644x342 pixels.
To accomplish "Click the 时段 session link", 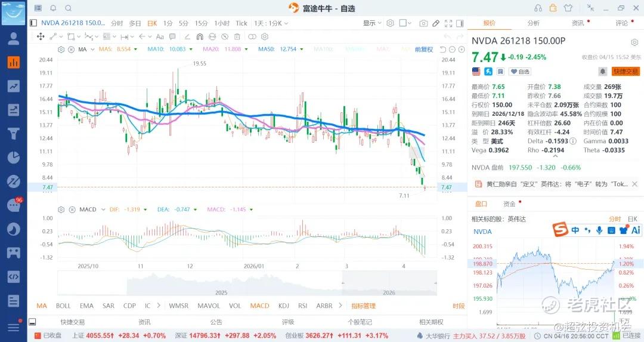I will (459, 306).
